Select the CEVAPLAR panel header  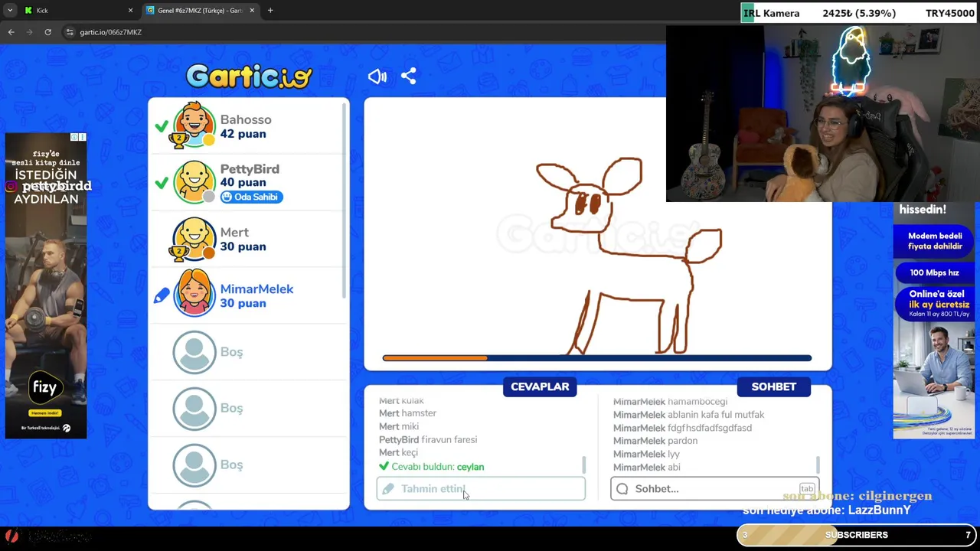(540, 386)
